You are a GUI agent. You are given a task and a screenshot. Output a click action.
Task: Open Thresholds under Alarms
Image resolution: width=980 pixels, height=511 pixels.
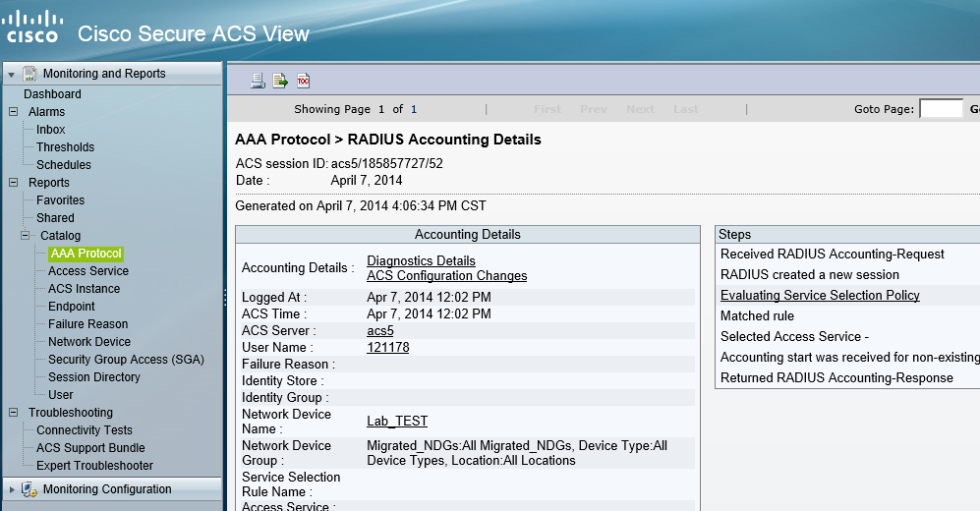coord(65,146)
